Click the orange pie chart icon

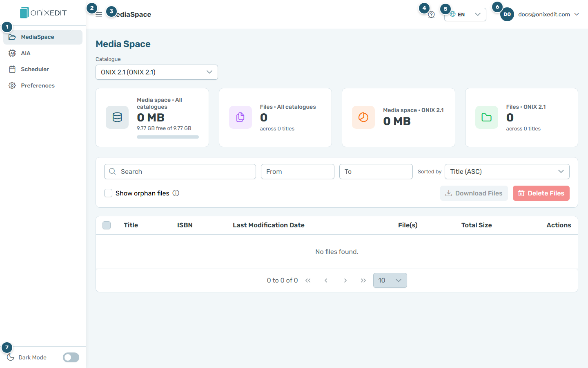363,117
